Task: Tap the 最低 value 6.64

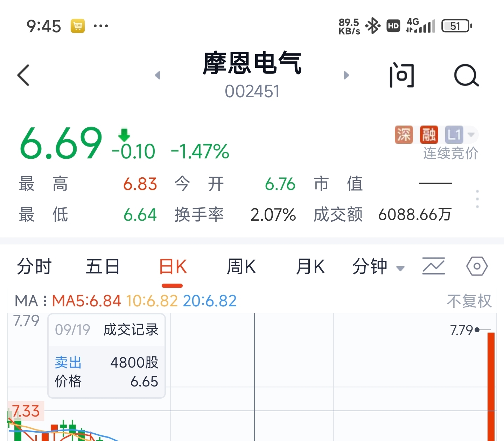Action: tap(140, 215)
